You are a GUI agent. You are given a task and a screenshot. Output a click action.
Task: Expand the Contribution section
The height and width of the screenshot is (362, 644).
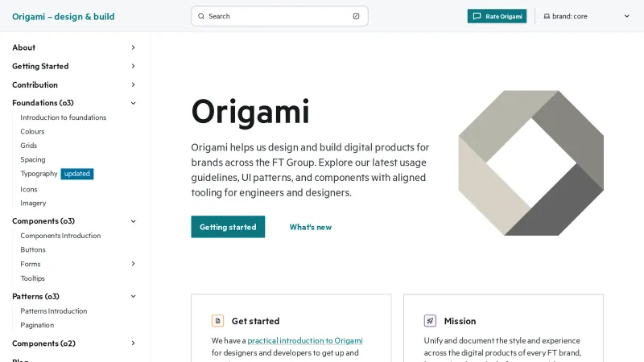click(133, 84)
